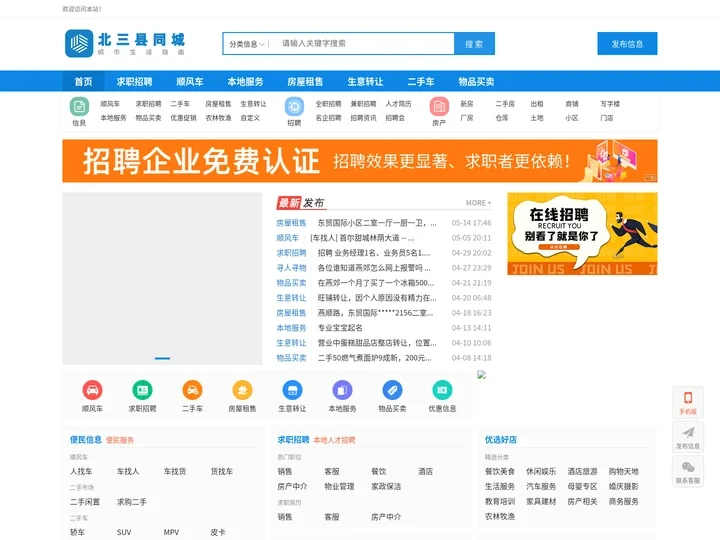Open listing 招聘 业务经理1名、业务员5名

pos(374,253)
